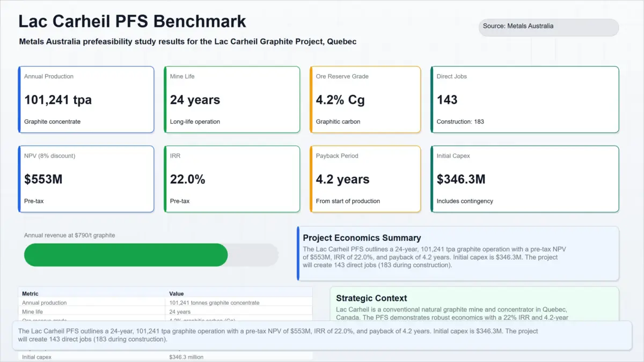Click the "Annual production" table row label

(x=45, y=302)
